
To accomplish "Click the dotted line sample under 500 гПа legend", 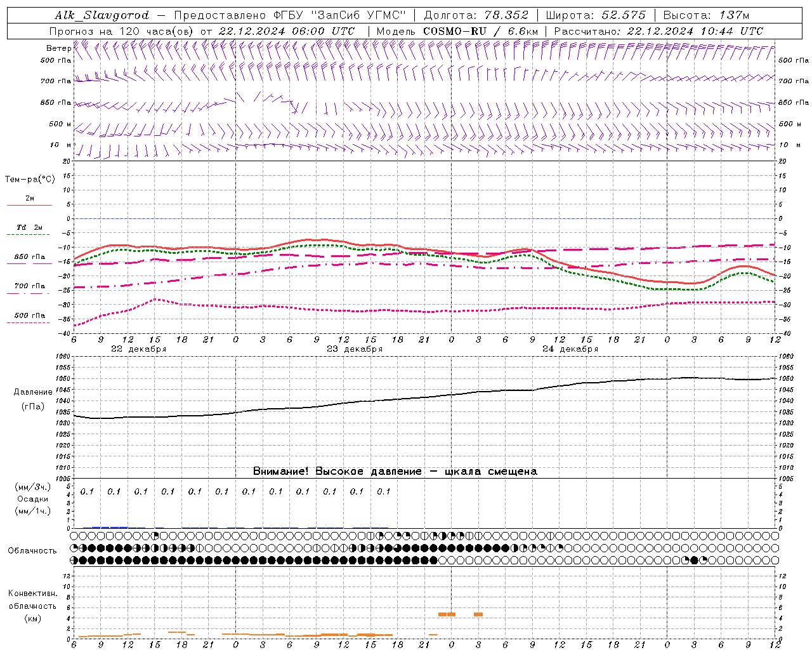I will (x=28, y=323).
